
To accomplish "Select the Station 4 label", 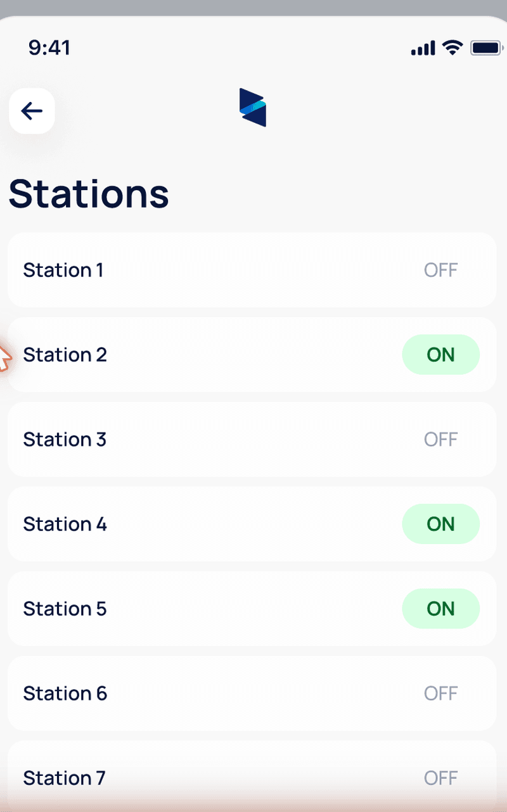I will (65, 524).
